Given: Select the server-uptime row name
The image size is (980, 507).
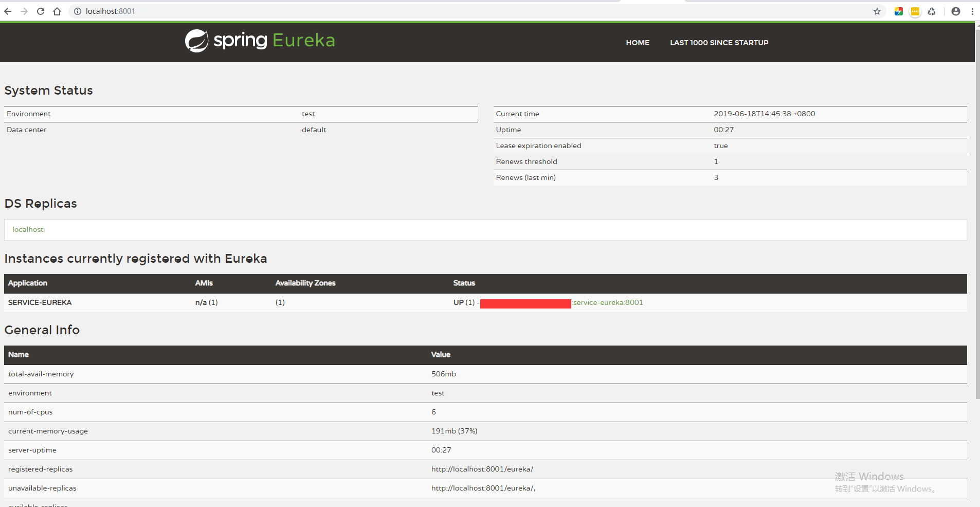Looking at the screenshot, I should 32,450.
